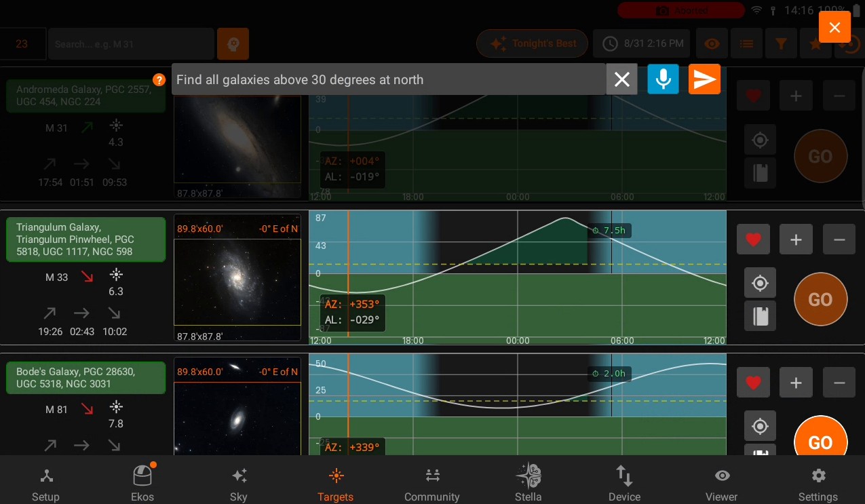The height and width of the screenshot is (504, 865).
Task: Click GO for Triangulum Galaxy
Action: pyautogui.click(x=820, y=299)
